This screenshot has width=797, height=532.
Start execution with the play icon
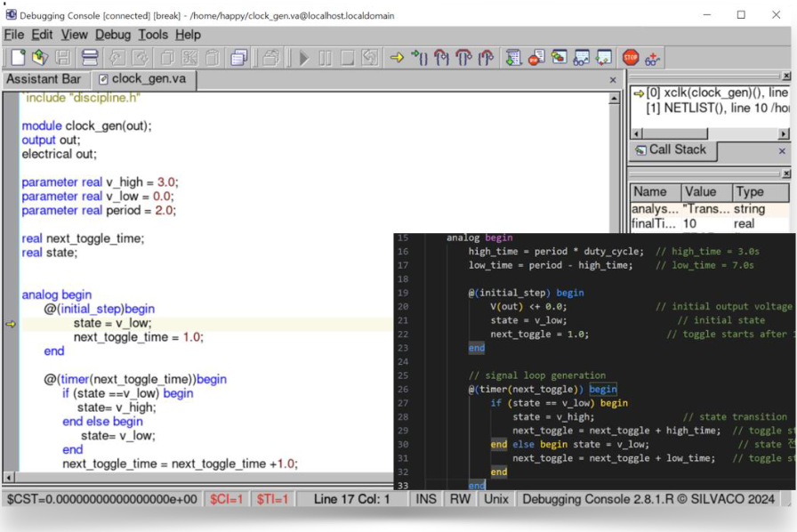tap(304, 58)
